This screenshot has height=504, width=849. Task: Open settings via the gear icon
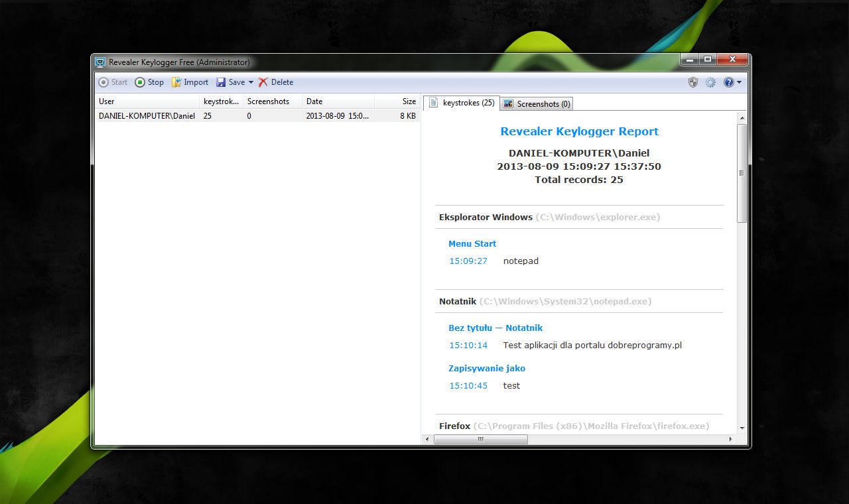coord(710,82)
